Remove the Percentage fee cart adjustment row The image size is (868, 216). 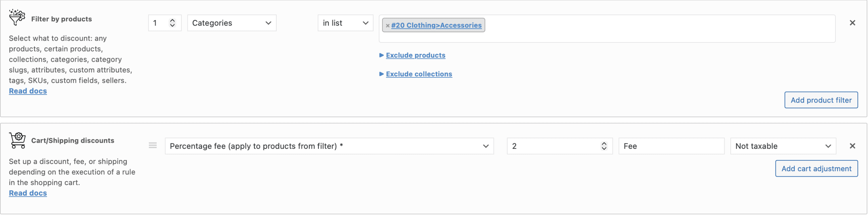(x=852, y=146)
